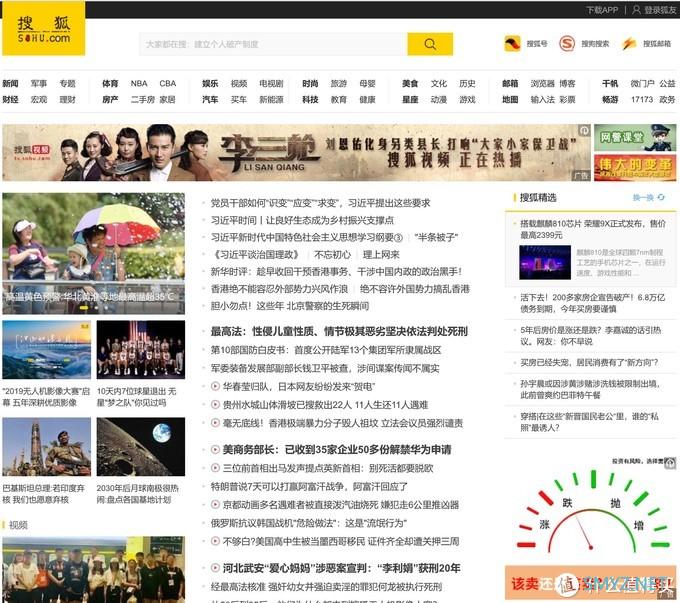Screen dimensions: 680x603
Task: Open 第10部国防白皮书 headline
Action: point(326,350)
